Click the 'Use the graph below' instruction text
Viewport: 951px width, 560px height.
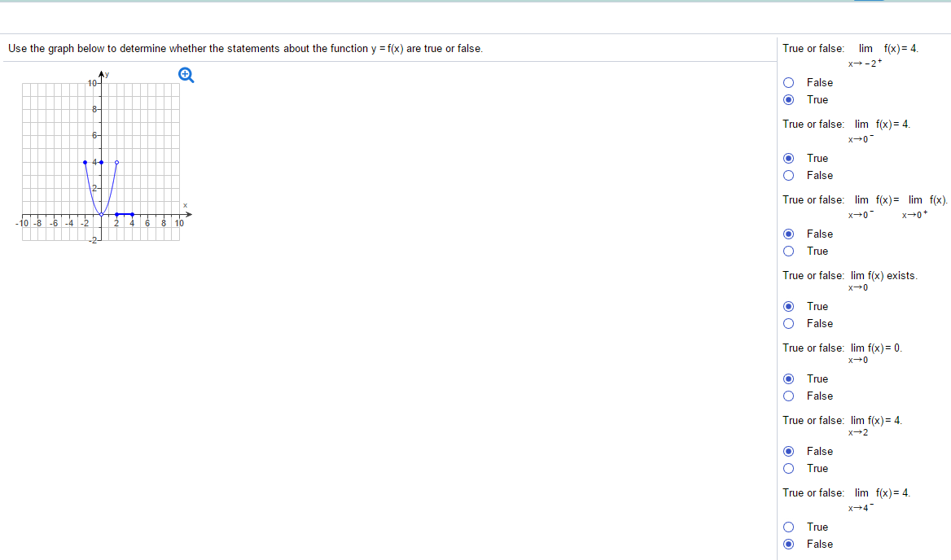coord(246,49)
